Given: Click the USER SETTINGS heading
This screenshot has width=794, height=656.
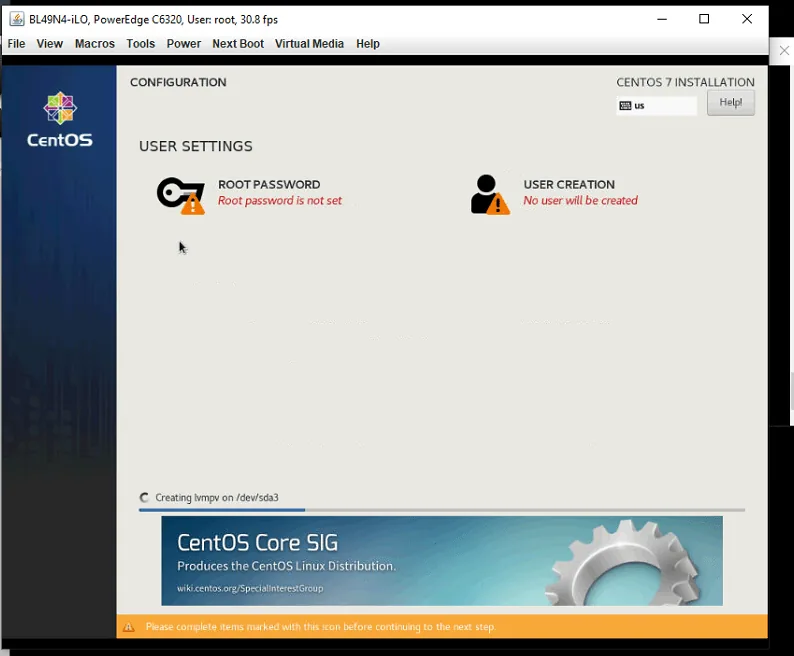Looking at the screenshot, I should (x=195, y=146).
